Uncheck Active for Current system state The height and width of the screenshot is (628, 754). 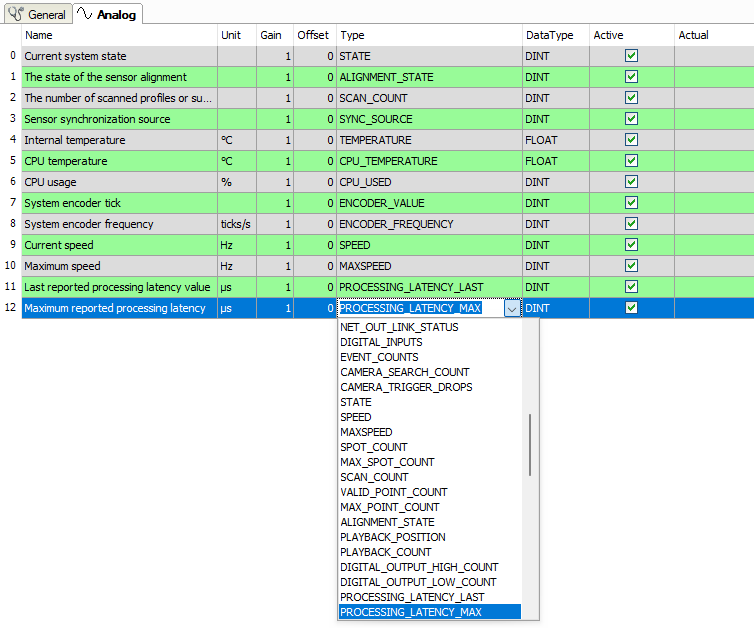click(631, 56)
